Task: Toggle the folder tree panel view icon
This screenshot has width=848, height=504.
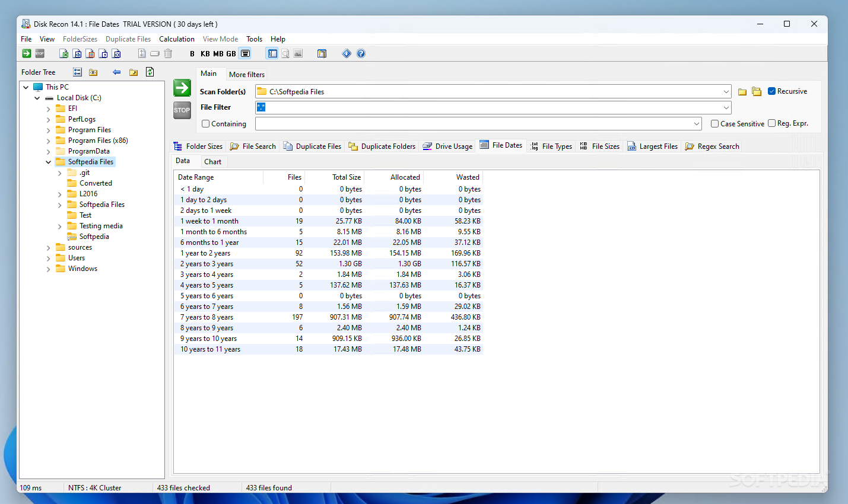Action: pos(272,53)
